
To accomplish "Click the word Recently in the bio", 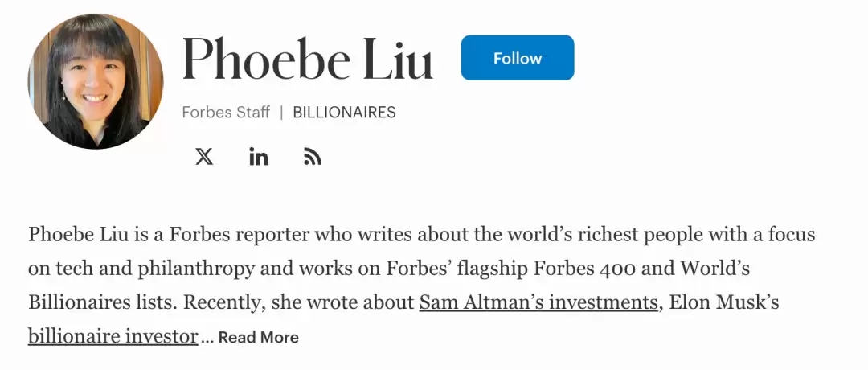I will (217, 303).
